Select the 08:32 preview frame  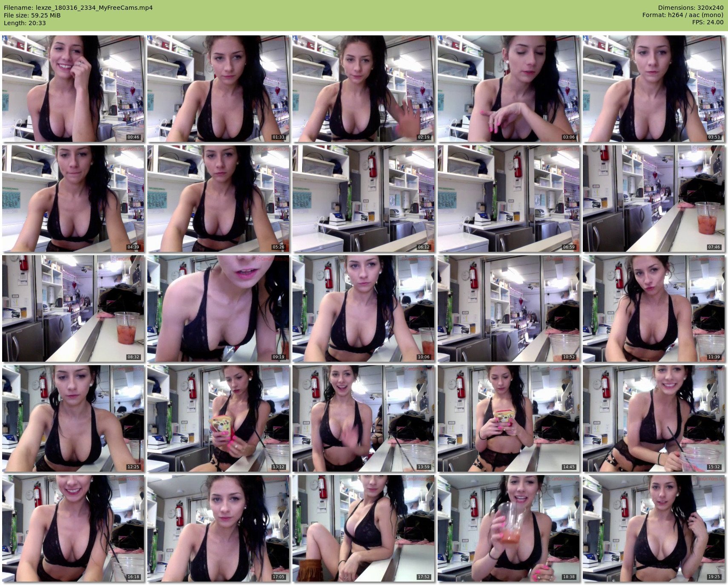tap(73, 308)
